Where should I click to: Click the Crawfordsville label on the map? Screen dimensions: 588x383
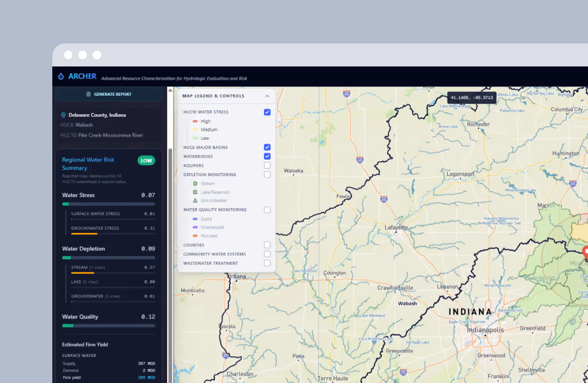395,288
